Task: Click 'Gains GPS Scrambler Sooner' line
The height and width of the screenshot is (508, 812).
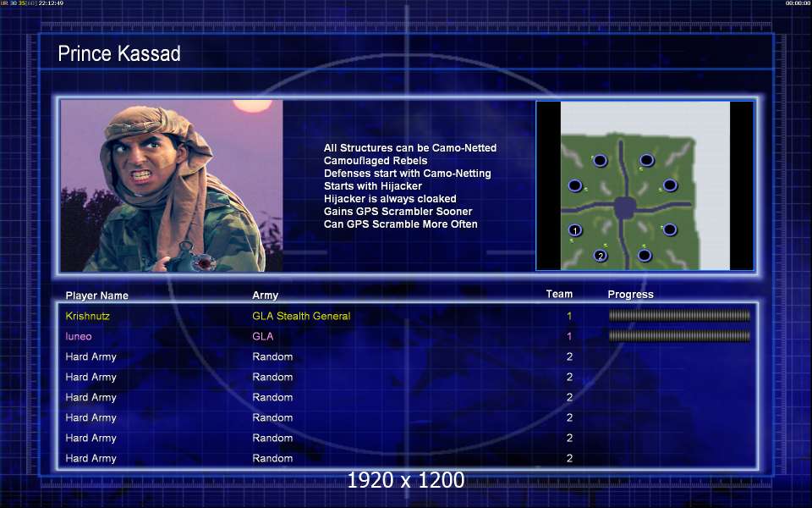Action: point(398,212)
